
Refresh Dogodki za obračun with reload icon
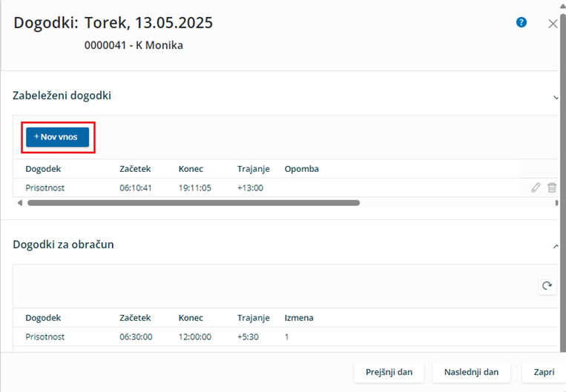(x=547, y=286)
